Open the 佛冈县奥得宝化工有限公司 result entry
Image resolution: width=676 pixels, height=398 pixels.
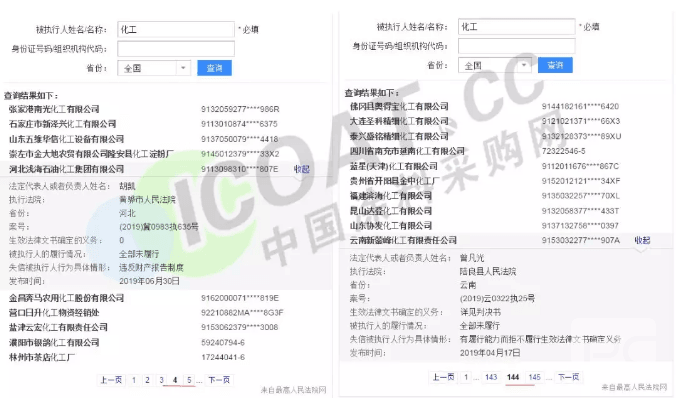click(x=399, y=107)
